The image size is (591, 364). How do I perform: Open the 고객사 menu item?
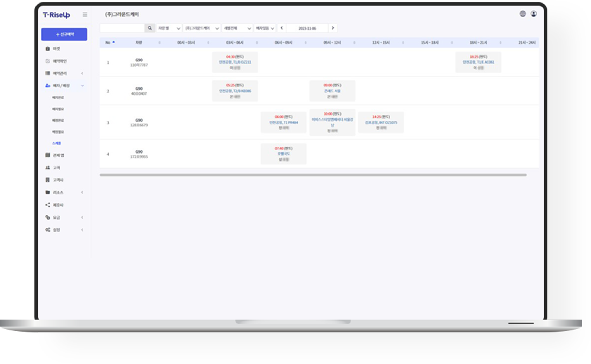pos(58,180)
